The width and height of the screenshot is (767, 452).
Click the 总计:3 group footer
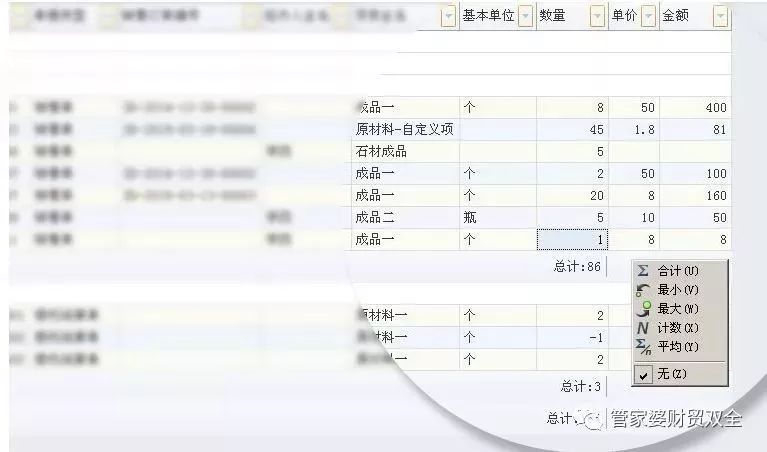(x=580, y=386)
